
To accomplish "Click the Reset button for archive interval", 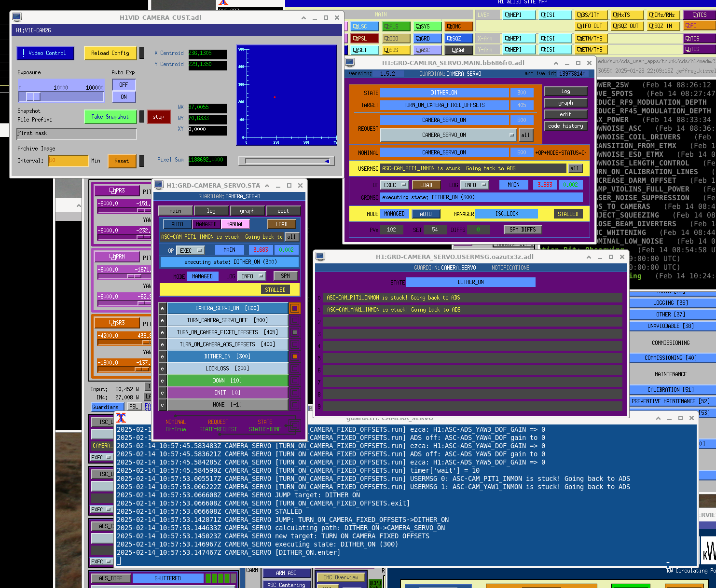I will point(122,161).
